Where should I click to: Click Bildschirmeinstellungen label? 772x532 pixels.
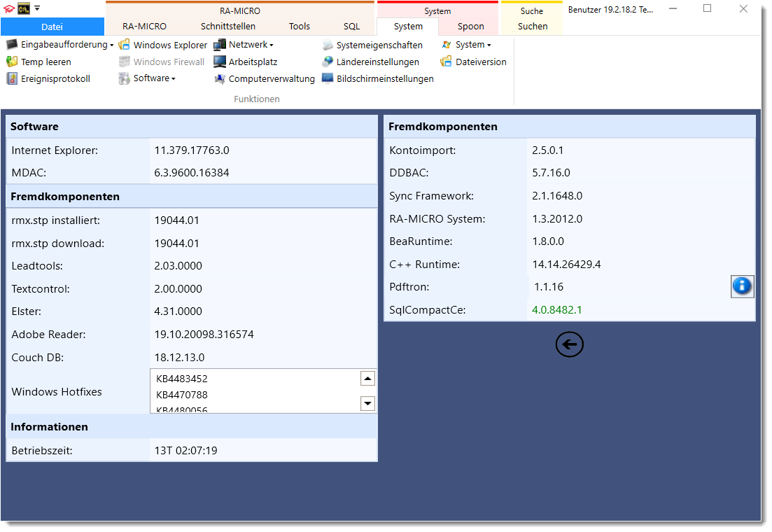pyautogui.click(x=385, y=79)
